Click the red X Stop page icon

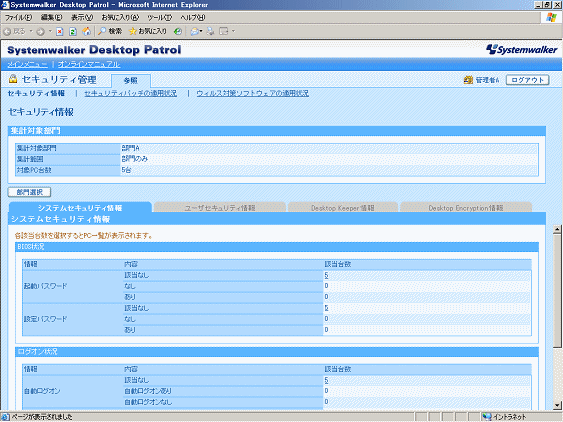[60, 32]
